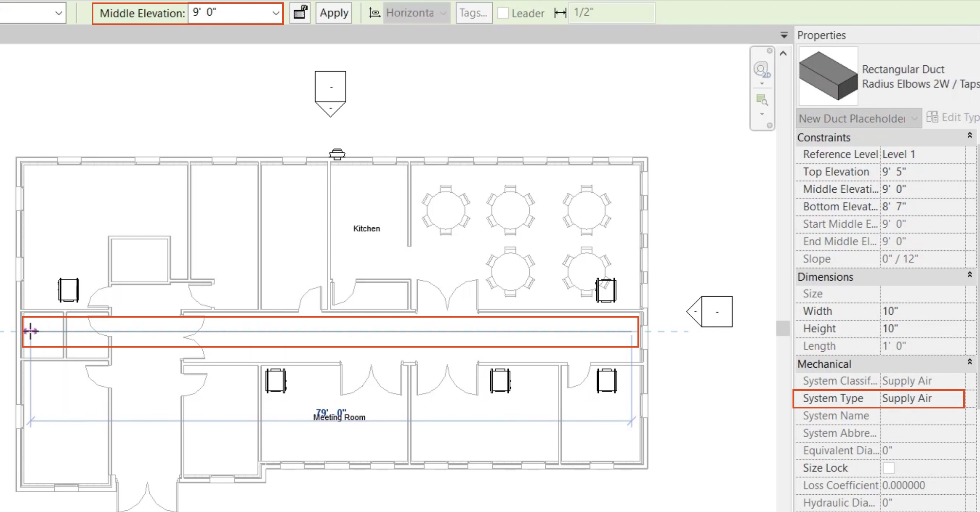This screenshot has width=980, height=512.
Task: Enable the Leader checkbox
Action: pyautogui.click(x=503, y=13)
